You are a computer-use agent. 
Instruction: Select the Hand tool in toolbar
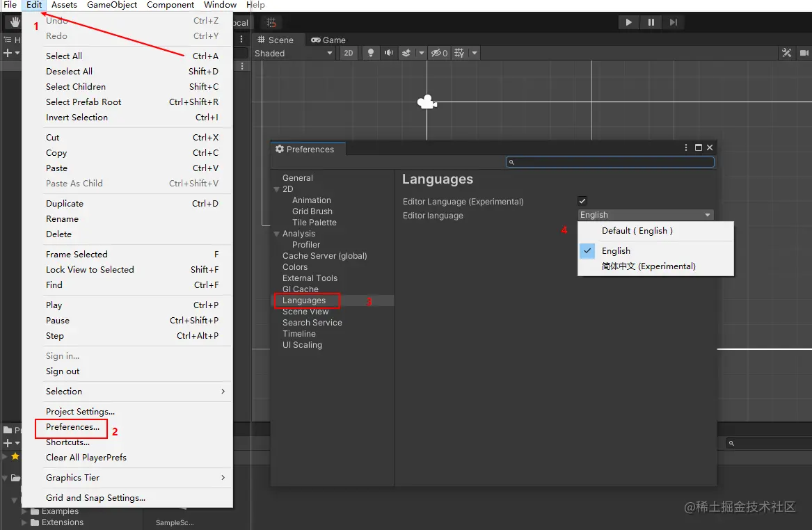pyautogui.click(x=15, y=22)
